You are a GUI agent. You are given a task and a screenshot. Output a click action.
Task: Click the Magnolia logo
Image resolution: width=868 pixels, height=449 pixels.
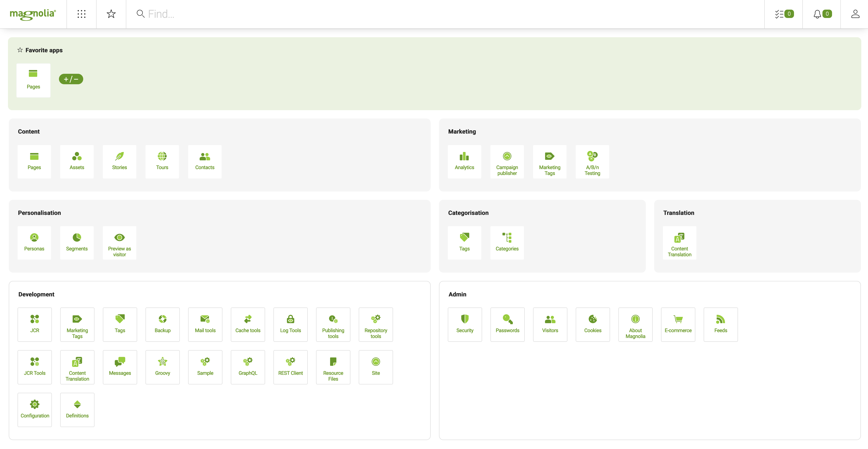pyautogui.click(x=33, y=14)
